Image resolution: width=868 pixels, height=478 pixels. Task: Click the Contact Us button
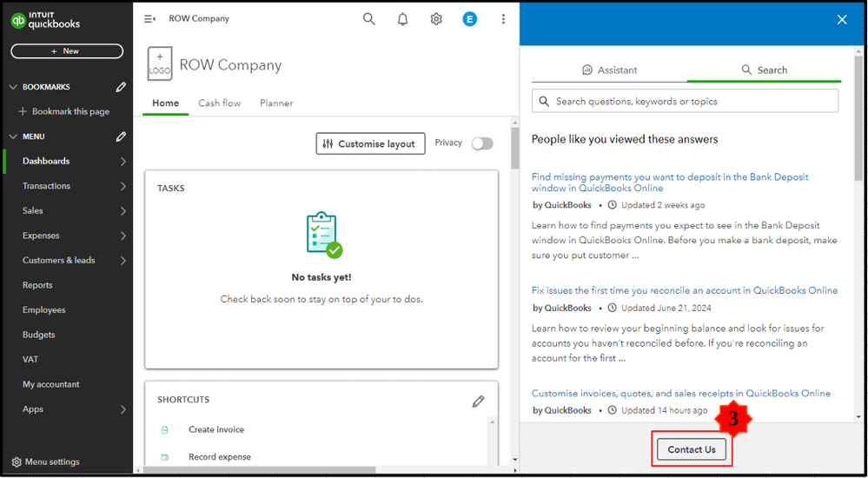coord(692,449)
